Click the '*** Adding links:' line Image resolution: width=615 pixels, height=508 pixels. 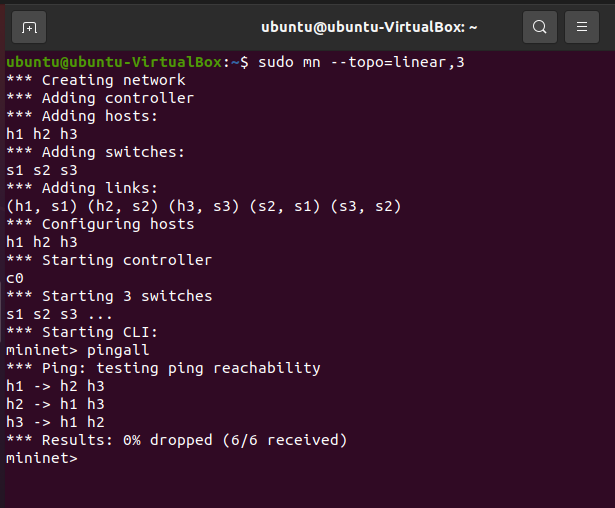(82, 188)
